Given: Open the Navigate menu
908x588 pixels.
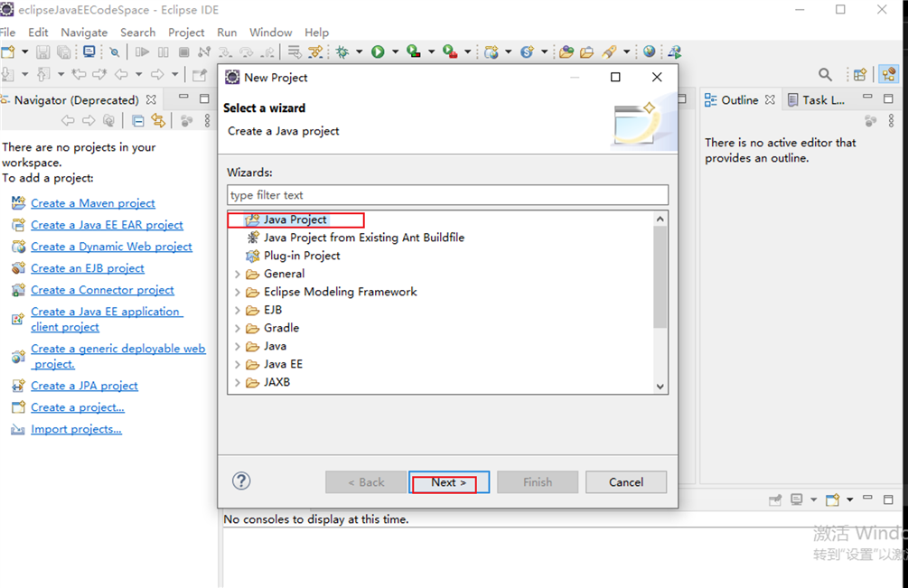Looking at the screenshot, I should pyautogui.click(x=84, y=33).
